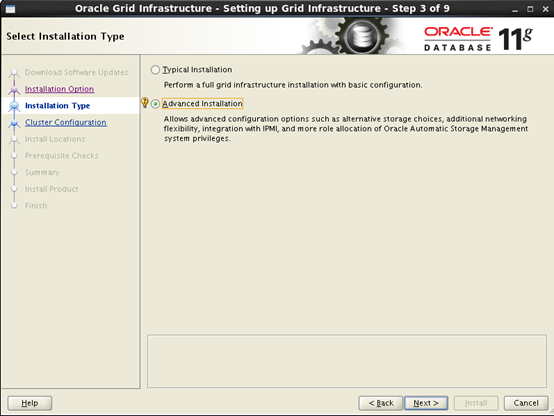Click the Installation Type step in sidebar
554x416 pixels.
coord(57,106)
